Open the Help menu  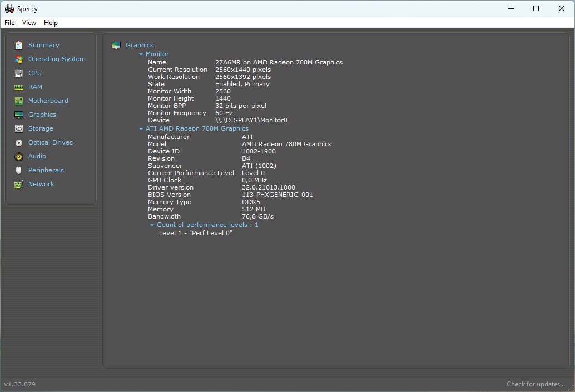[51, 23]
